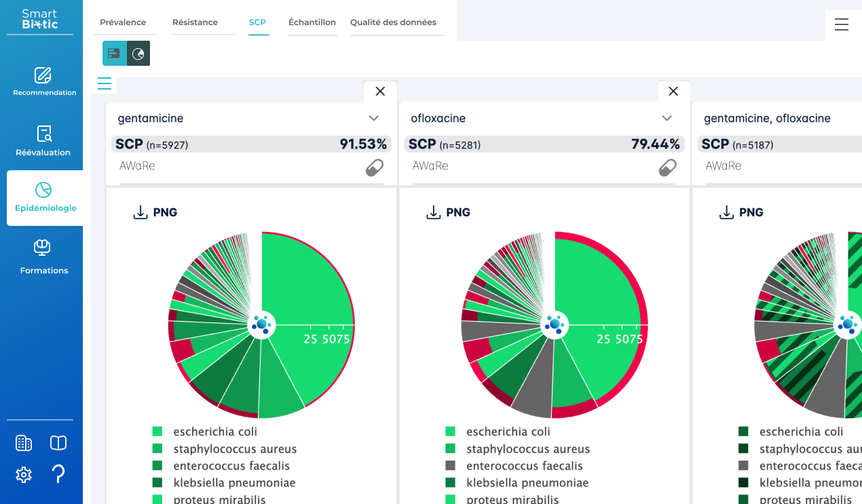Switch to pie chart view toggle

(138, 53)
